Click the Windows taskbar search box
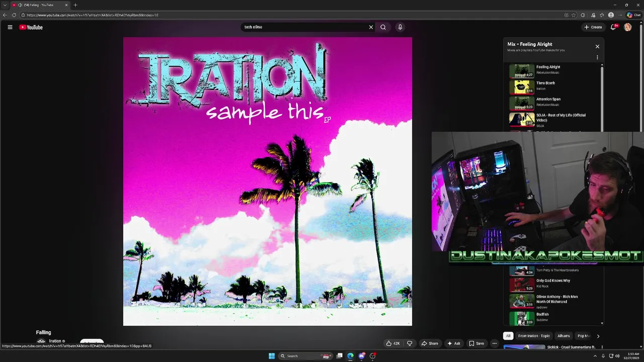This screenshot has height=362, width=644. pyautogui.click(x=305, y=356)
